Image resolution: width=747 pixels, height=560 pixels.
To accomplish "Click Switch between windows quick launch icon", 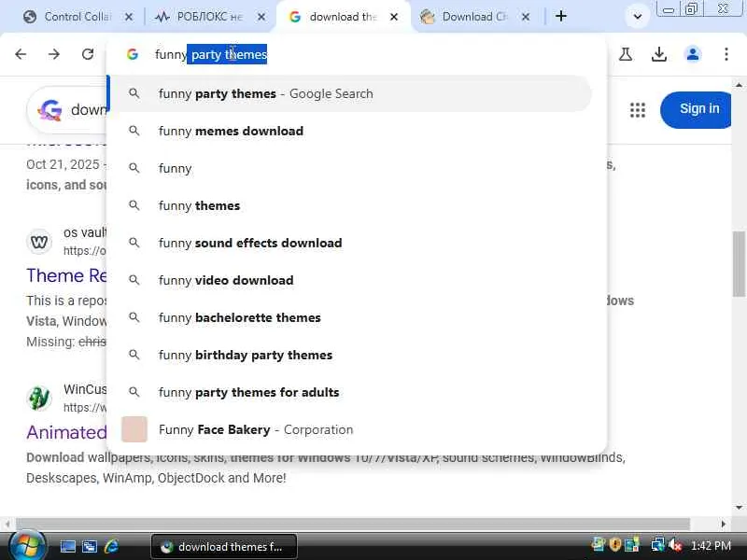I will pyautogui.click(x=89, y=546).
